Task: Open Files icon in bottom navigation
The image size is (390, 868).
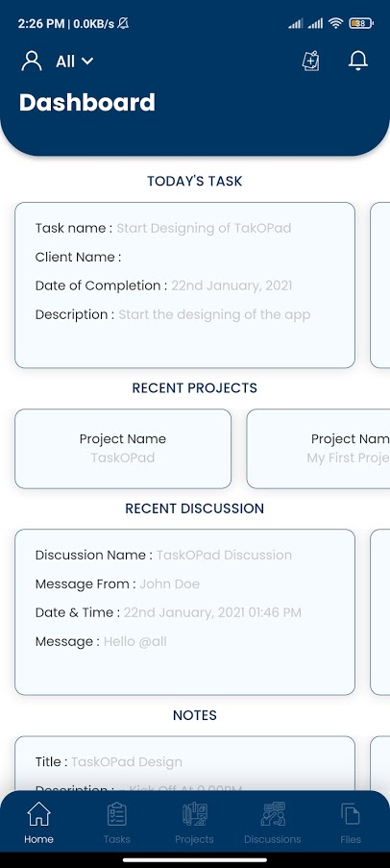Action: 351,814
